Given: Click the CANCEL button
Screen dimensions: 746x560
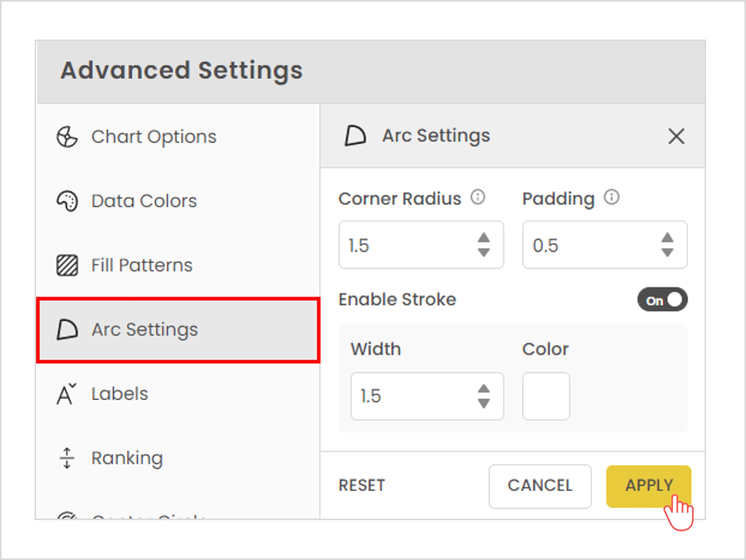Looking at the screenshot, I should click(540, 486).
